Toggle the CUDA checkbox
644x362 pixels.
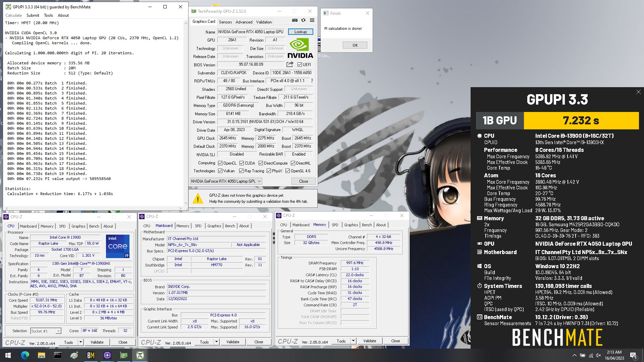click(x=241, y=163)
